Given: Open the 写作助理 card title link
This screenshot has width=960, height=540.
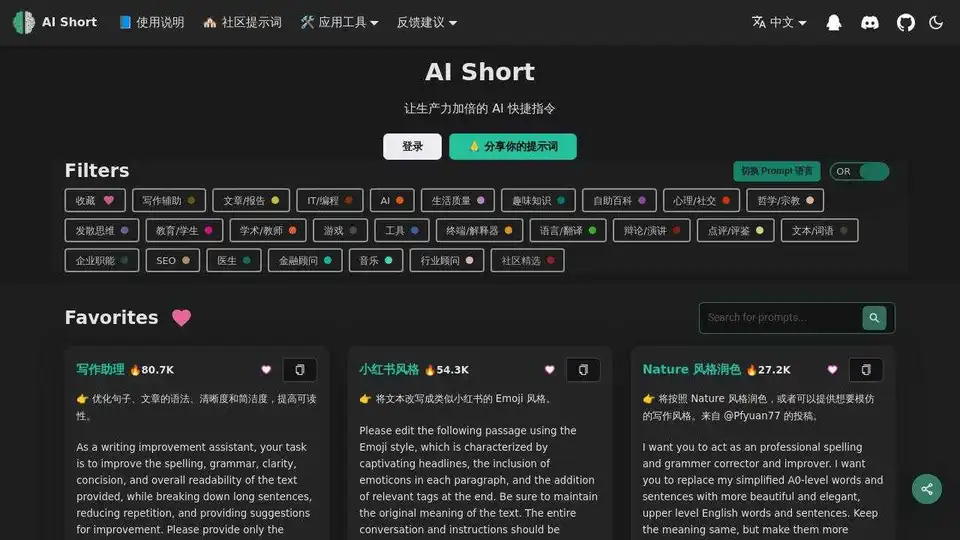Looking at the screenshot, I should (x=100, y=370).
